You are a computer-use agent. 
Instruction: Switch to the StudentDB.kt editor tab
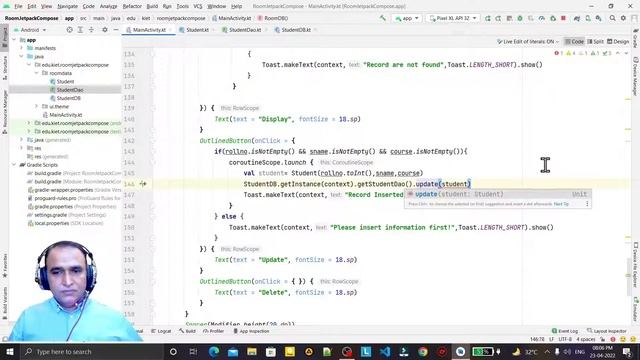296,30
